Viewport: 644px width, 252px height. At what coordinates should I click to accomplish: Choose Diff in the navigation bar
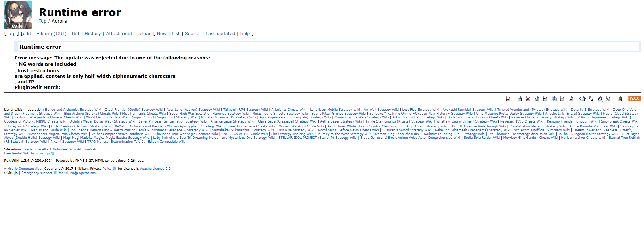tap(76, 34)
